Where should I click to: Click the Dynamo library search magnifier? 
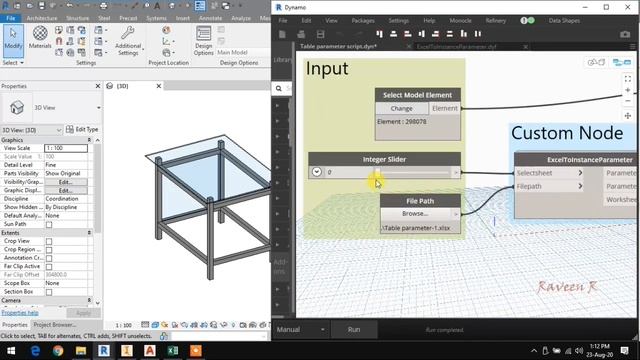[x=279, y=88]
